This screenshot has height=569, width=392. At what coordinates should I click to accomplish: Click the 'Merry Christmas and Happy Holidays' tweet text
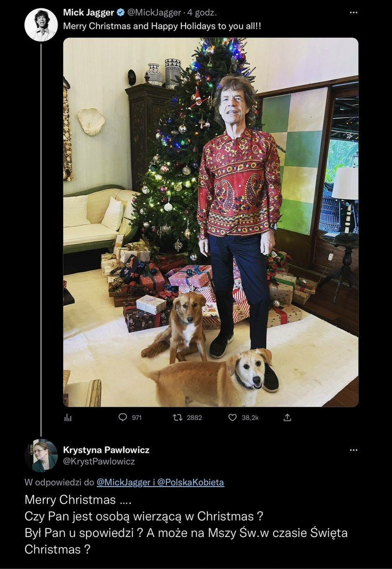pos(162,26)
